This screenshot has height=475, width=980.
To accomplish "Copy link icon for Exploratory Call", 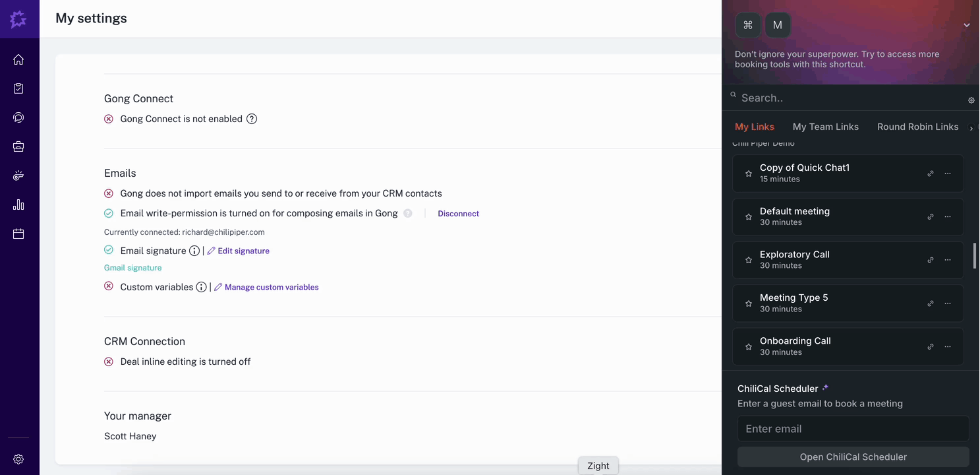I will click(931, 260).
